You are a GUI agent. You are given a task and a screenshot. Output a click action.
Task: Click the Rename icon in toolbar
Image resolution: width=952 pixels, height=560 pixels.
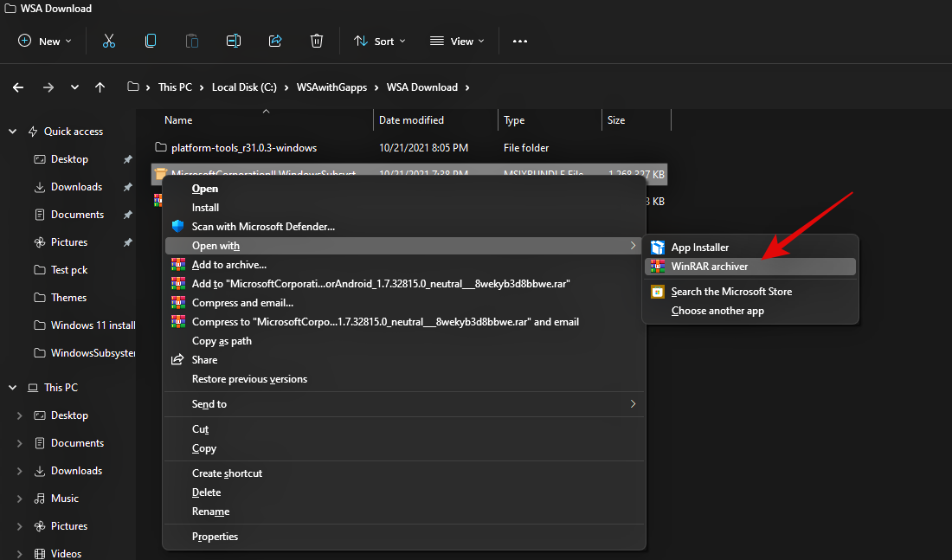pyautogui.click(x=234, y=41)
